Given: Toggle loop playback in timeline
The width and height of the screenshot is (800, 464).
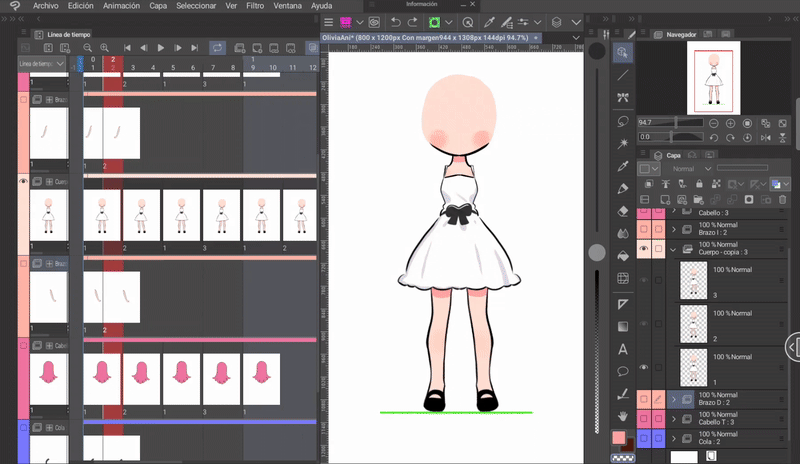Looking at the screenshot, I should (x=217, y=47).
